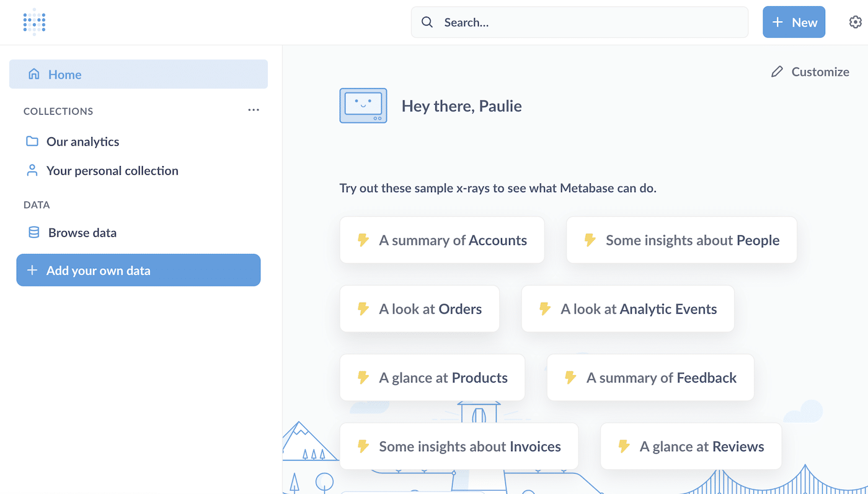Click the lightning bolt on Accounts x-ray

coord(363,240)
